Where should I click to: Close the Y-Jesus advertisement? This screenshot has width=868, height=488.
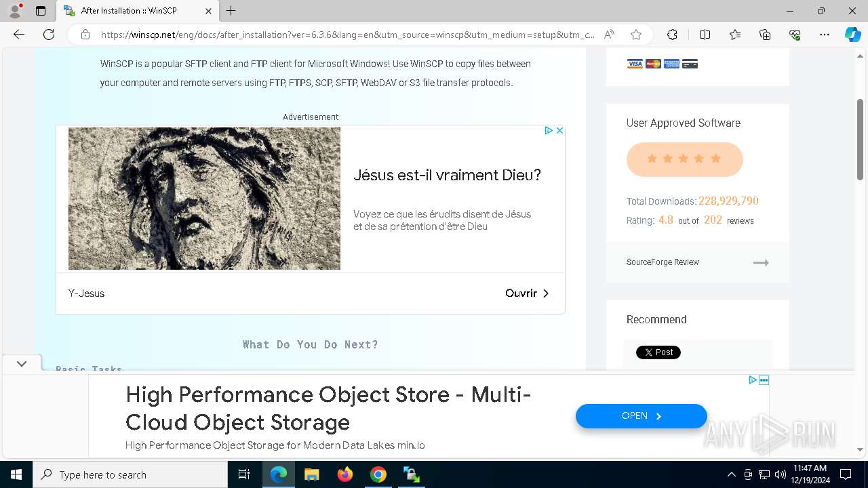pyautogui.click(x=559, y=130)
